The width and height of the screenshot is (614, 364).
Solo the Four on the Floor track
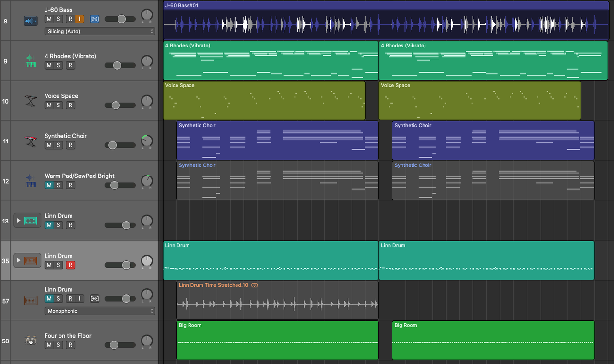(x=58, y=345)
